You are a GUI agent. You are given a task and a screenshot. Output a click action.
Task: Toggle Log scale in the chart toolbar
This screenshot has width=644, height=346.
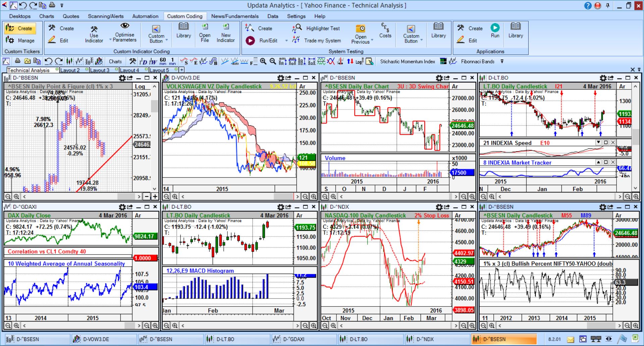pyautogui.click(x=359, y=61)
